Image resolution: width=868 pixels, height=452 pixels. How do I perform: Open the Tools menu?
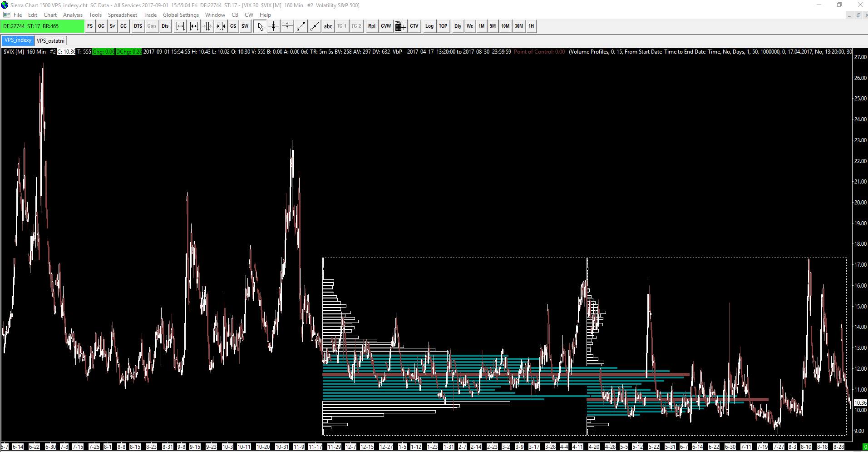[95, 15]
